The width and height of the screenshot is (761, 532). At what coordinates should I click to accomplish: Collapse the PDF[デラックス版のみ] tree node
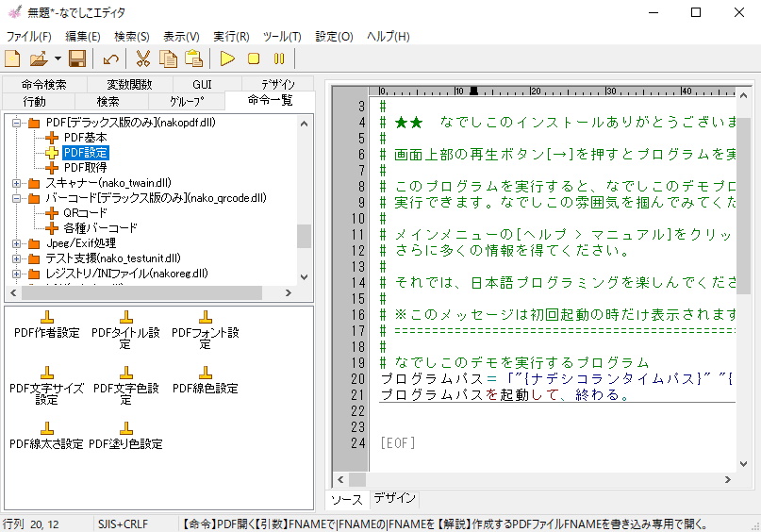pos(16,123)
